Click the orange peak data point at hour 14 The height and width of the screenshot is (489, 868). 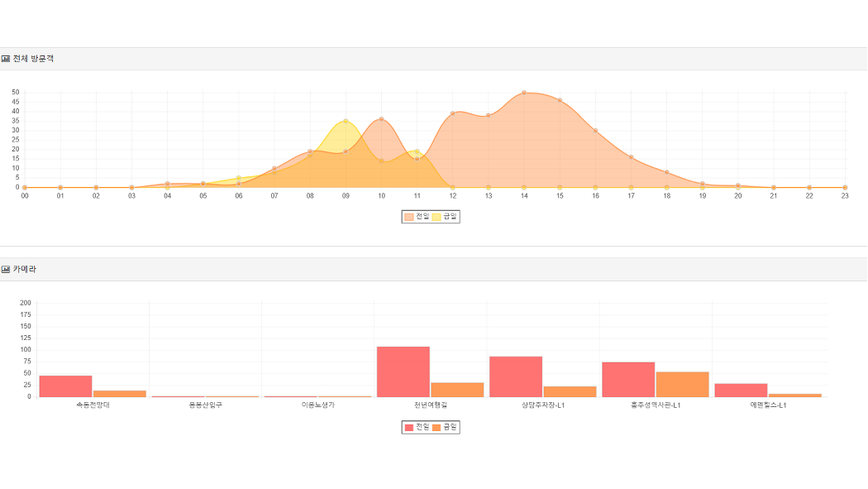(524, 93)
